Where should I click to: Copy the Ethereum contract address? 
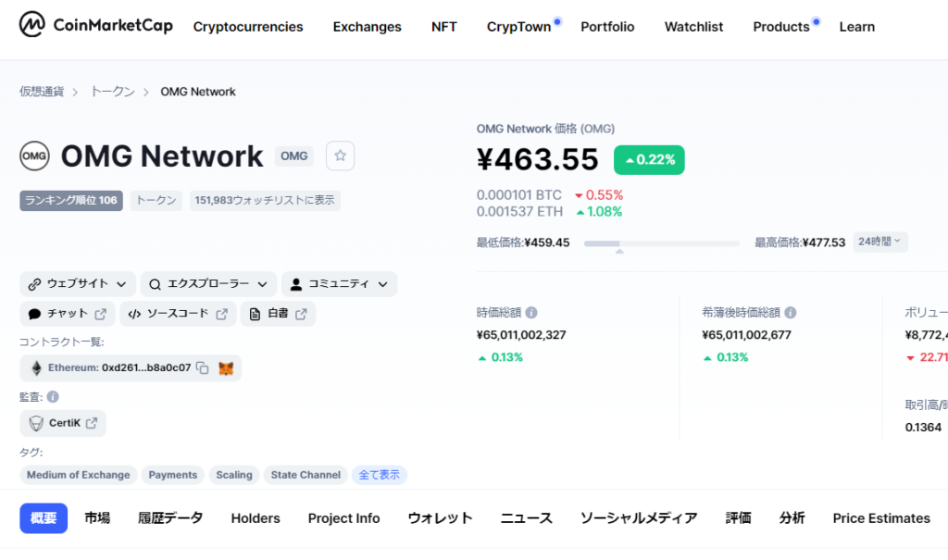(x=202, y=368)
